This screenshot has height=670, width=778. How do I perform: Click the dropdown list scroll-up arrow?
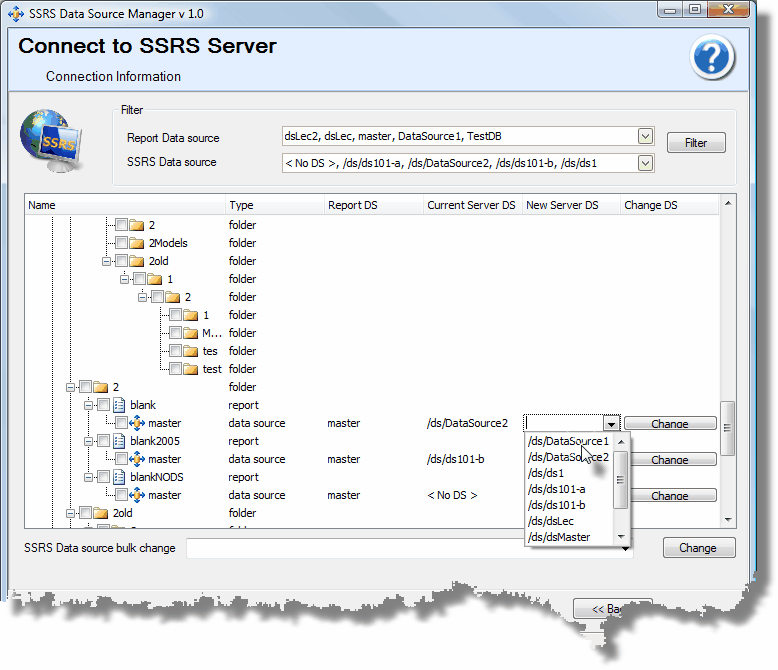[x=621, y=442]
